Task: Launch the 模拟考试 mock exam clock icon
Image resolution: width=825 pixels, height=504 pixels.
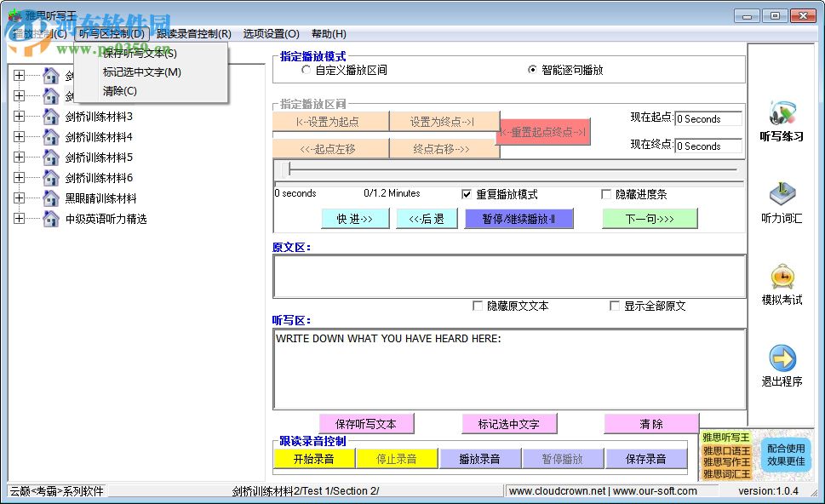Action: pyautogui.click(x=782, y=276)
